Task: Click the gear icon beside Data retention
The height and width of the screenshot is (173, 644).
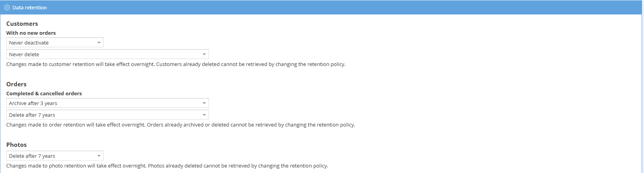Action: coord(7,7)
